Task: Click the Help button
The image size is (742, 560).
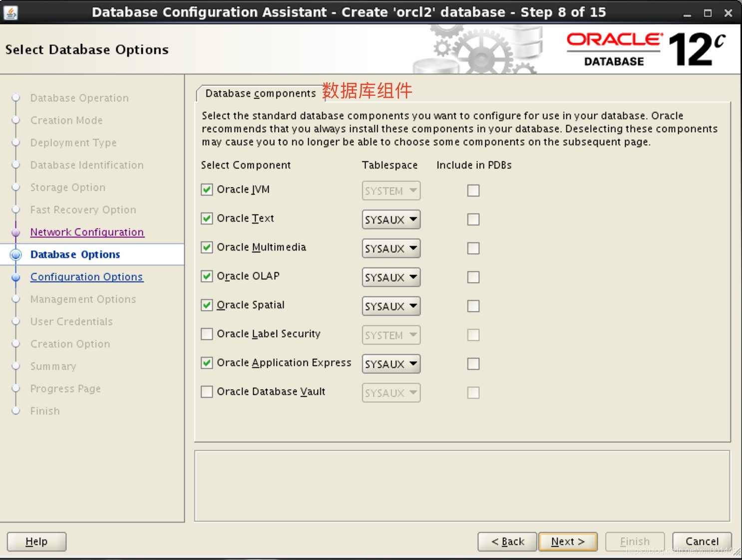Action: coord(36,542)
